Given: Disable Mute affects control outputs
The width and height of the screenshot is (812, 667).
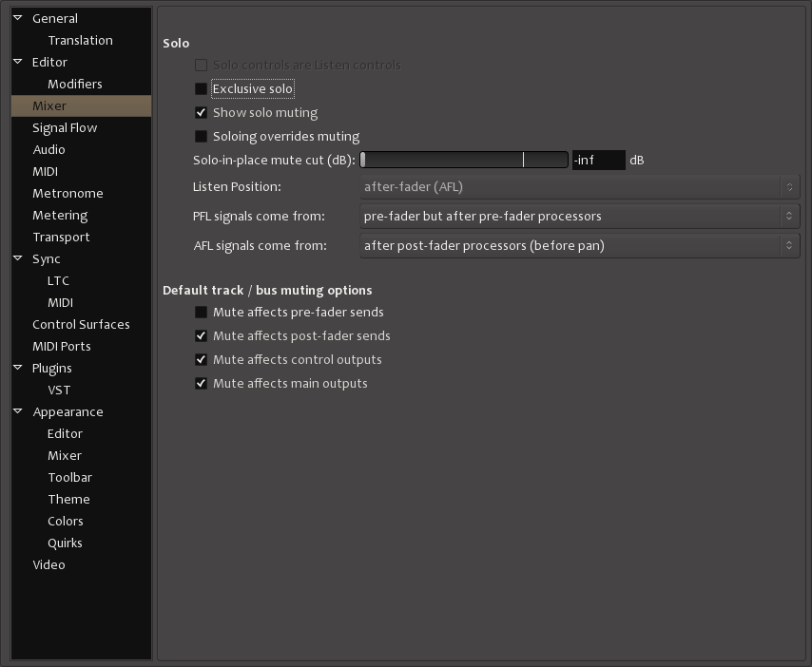Looking at the screenshot, I should click(201, 360).
